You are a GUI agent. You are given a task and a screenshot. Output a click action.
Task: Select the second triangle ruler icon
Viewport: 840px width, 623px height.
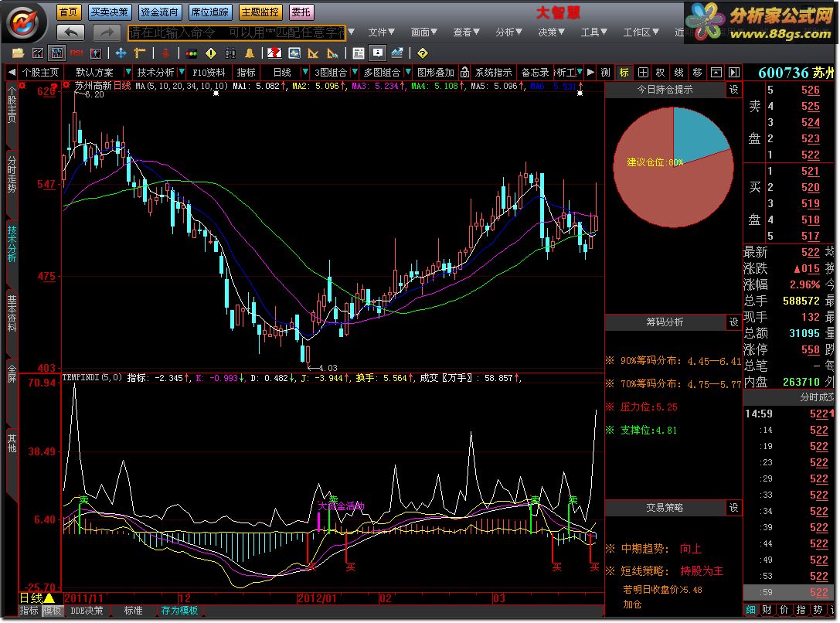333,53
